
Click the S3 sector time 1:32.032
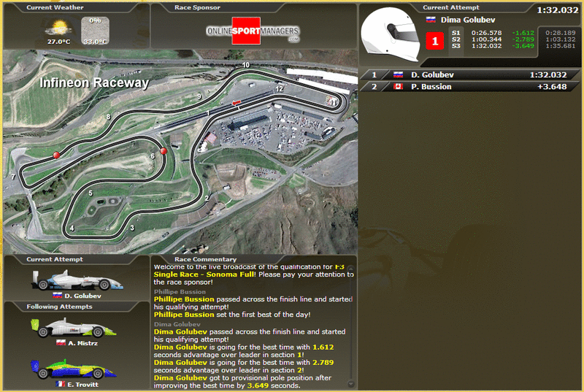tap(486, 46)
